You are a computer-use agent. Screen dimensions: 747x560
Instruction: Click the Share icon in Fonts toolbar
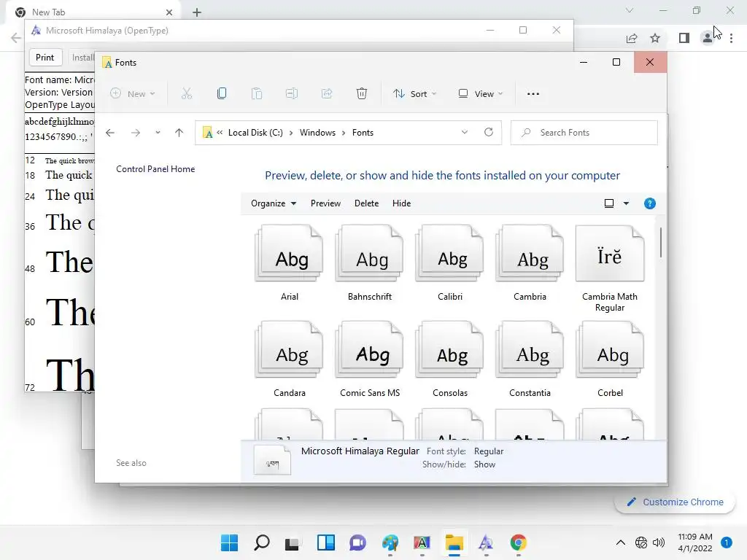[327, 94]
